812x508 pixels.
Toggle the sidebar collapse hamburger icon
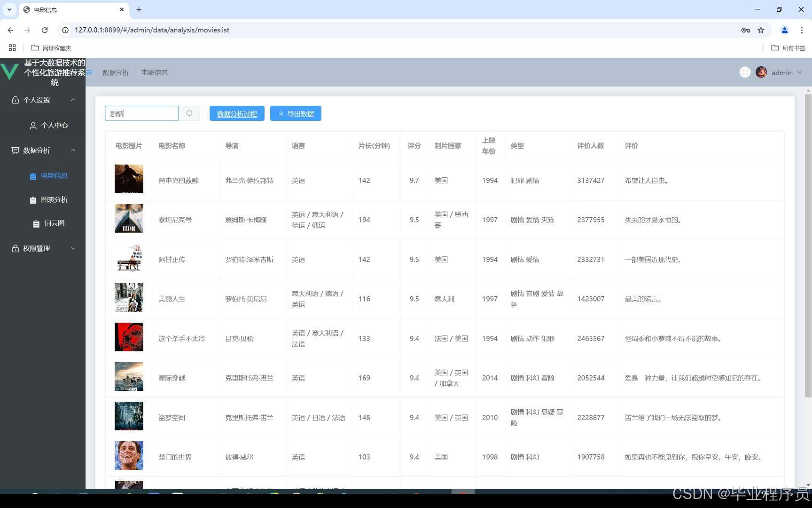click(x=89, y=72)
